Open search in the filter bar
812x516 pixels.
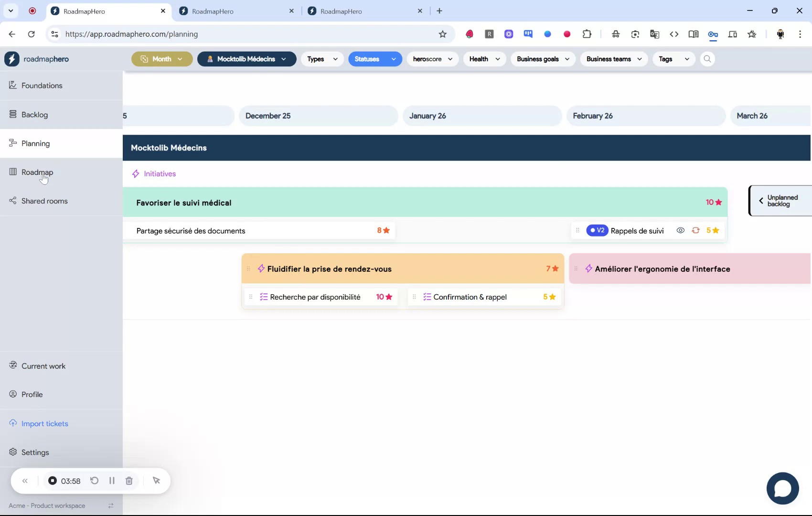707,59
